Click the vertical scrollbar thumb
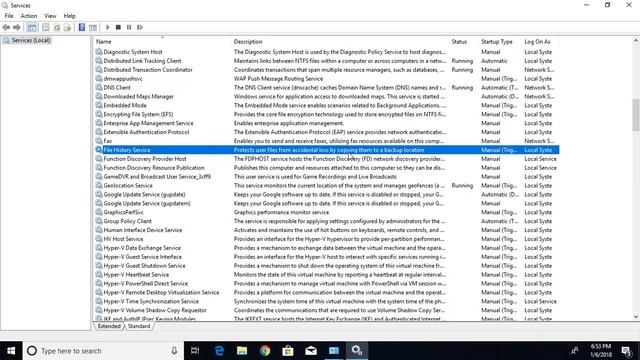Image resolution: width=640 pixels, height=360 pixels. pos(636,115)
